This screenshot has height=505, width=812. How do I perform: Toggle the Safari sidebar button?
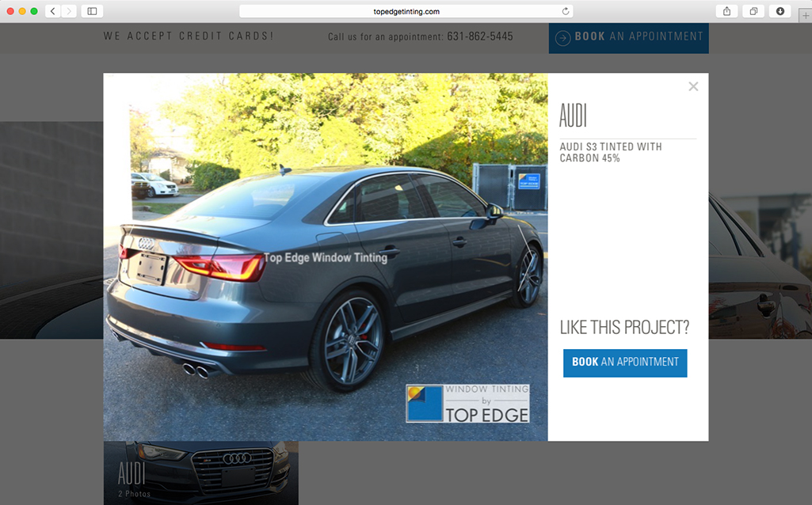point(92,11)
